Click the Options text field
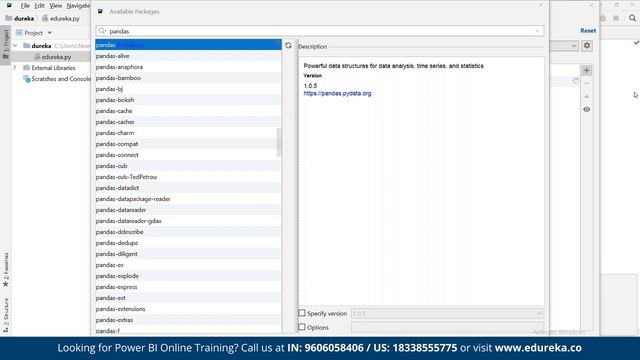The width and height of the screenshot is (640, 360). (x=447, y=327)
